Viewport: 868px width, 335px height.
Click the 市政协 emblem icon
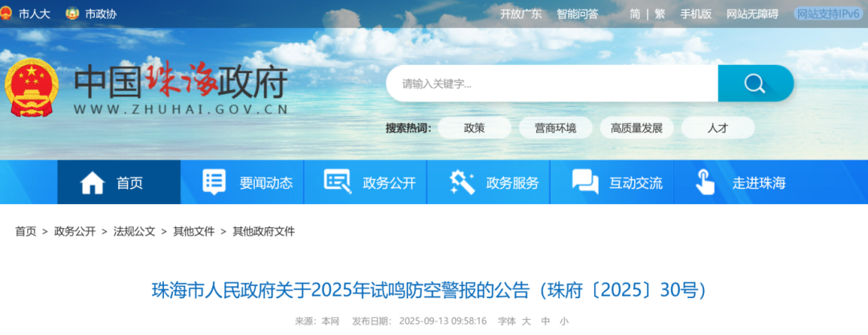72,14
